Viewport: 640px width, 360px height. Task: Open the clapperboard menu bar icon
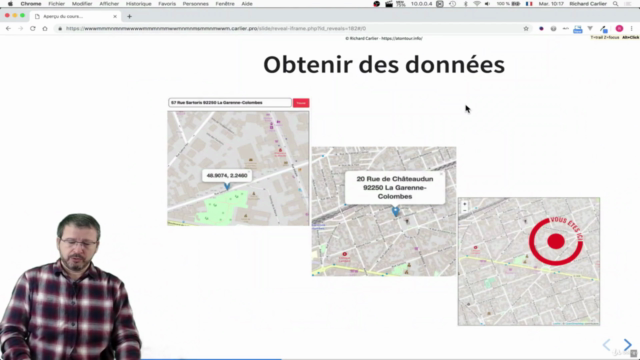coord(389,4)
